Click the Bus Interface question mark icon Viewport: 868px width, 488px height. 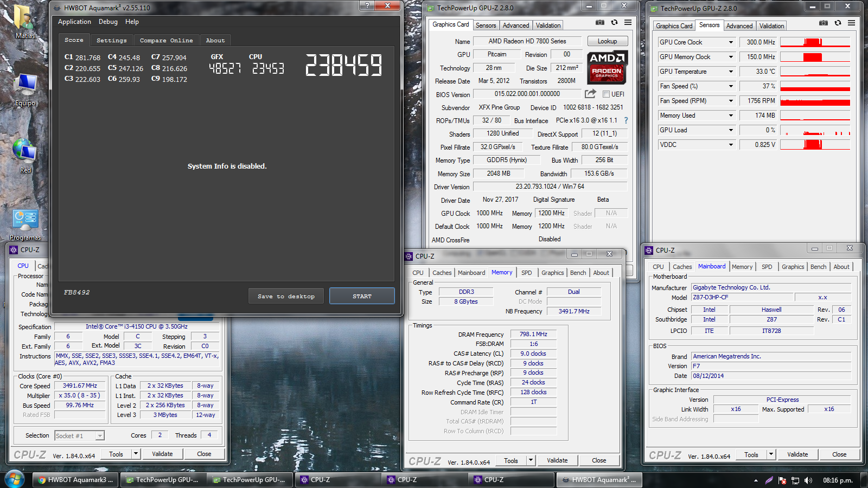coord(626,120)
